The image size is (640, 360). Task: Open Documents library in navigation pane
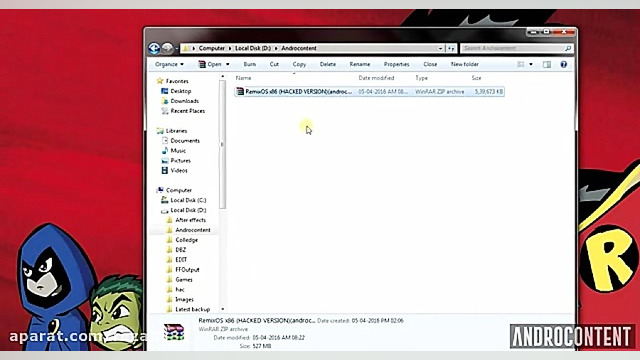coord(185,140)
